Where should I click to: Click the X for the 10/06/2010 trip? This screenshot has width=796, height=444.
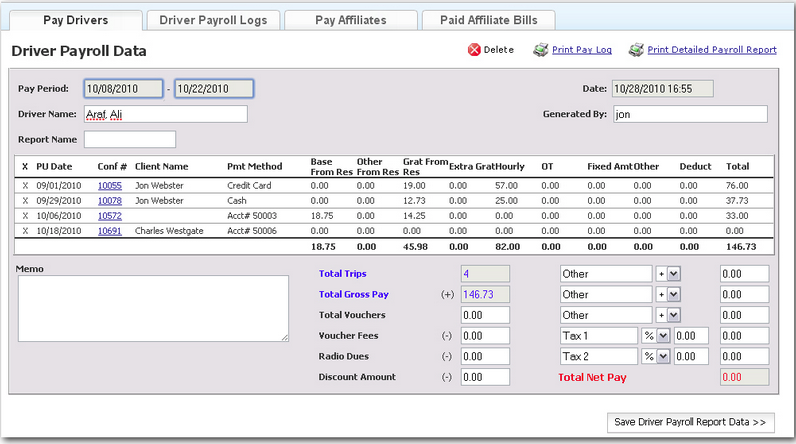tap(25, 215)
